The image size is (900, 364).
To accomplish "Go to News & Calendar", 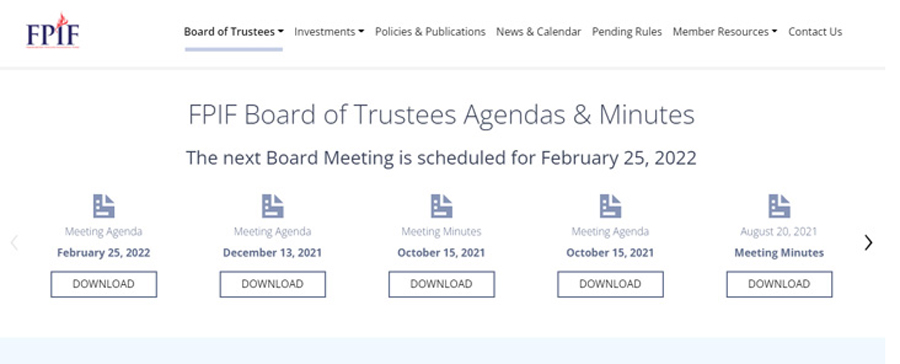I will tap(538, 32).
